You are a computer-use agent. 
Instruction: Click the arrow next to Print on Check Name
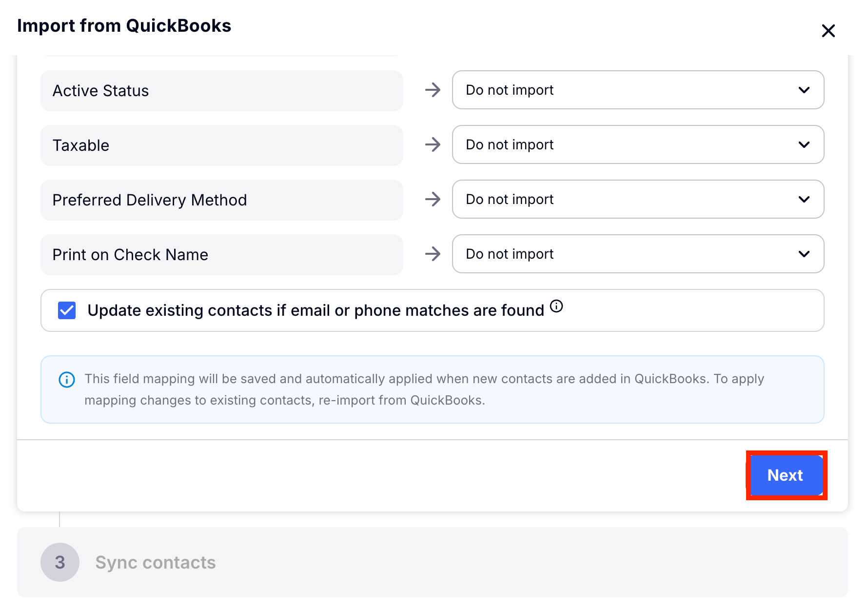tap(433, 254)
